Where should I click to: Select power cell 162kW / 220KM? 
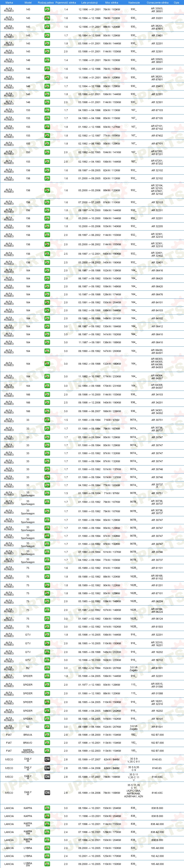(112, 660)
